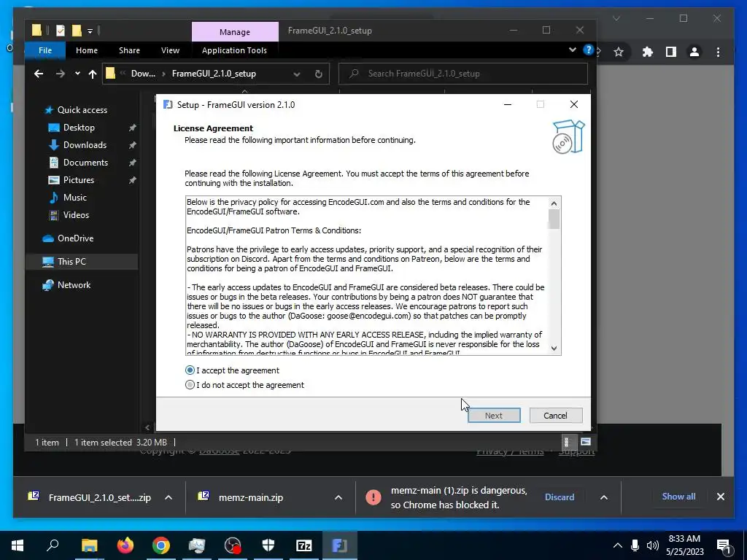
Task: Open OBS Studio from taskbar
Action: click(233, 545)
